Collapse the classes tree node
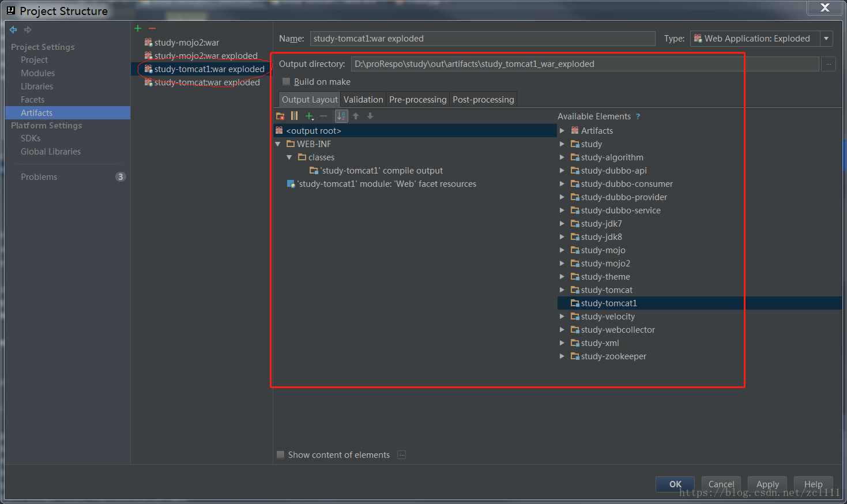847x504 pixels. 289,157
